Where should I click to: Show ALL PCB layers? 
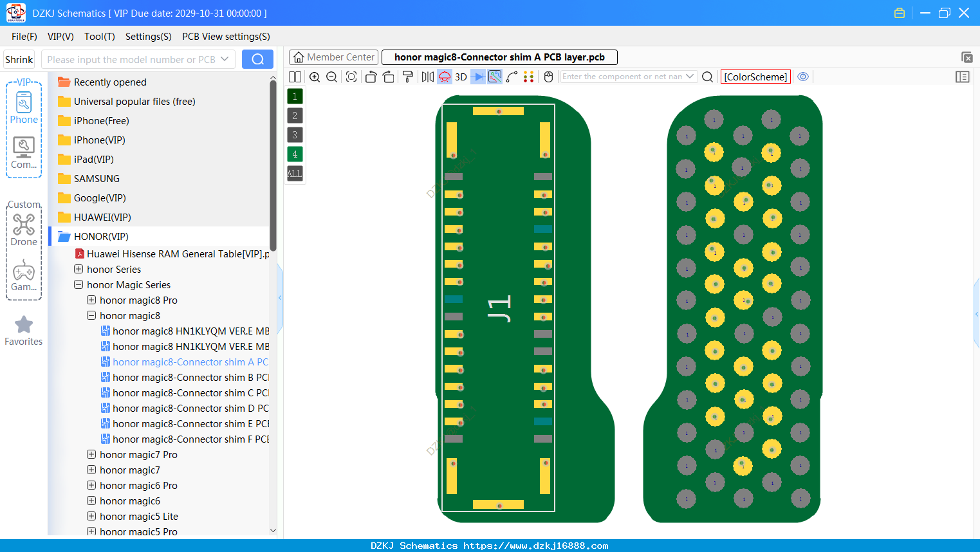(295, 173)
